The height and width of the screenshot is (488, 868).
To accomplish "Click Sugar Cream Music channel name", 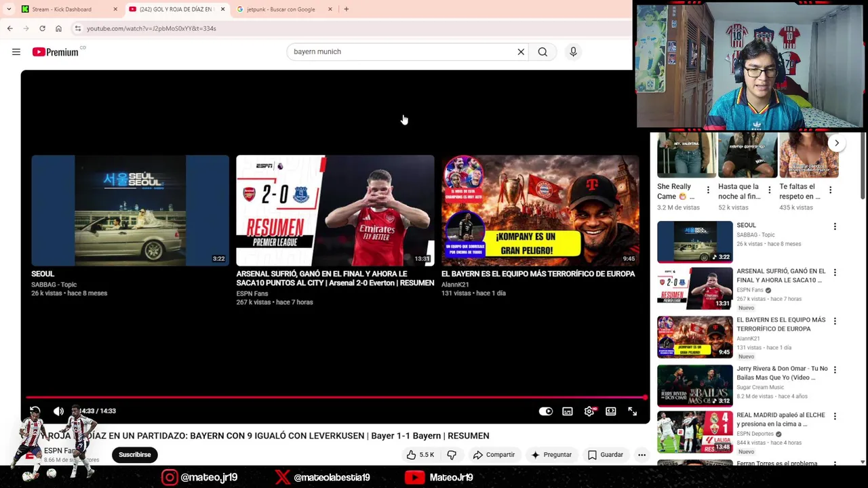I will click(760, 387).
